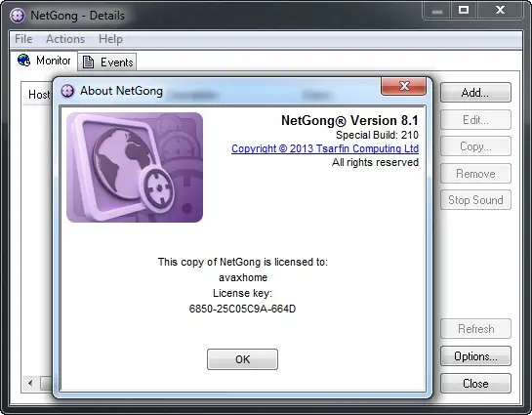The width and height of the screenshot is (532, 415).
Task: Switch to the Events tab
Action: pyautogui.click(x=107, y=62)
